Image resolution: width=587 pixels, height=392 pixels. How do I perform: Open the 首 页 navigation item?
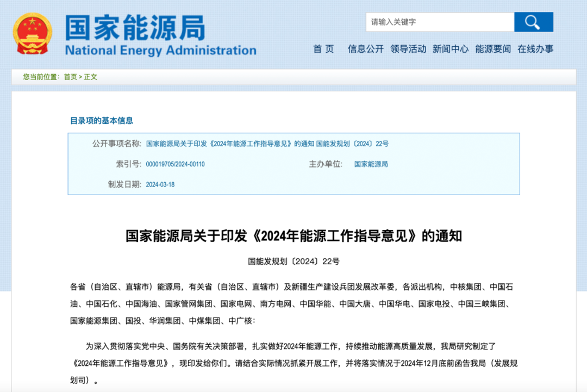point(323,49)
